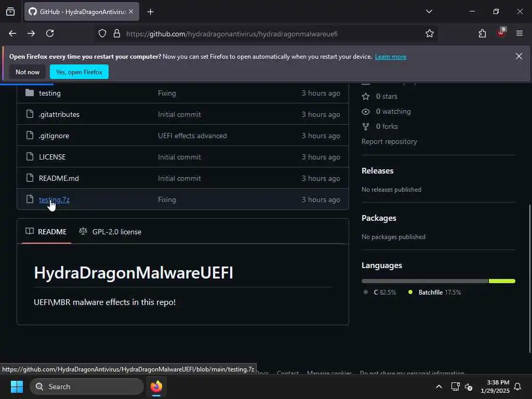
Task: Bookmark this page with star icon
Action: [430, 33]
